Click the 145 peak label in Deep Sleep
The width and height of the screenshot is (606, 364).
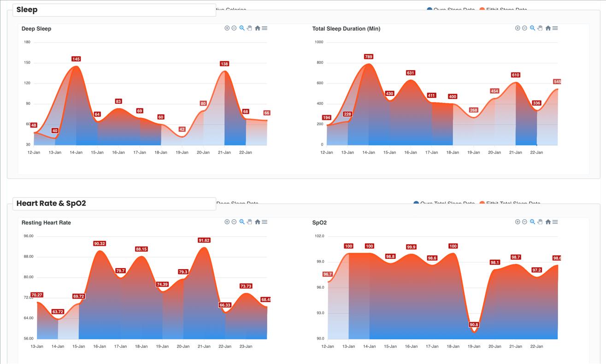click(x=76, y=59)
